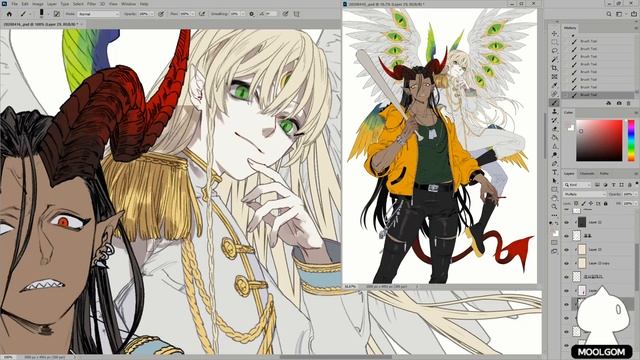Select the Magic Wand tool

[554, 60]
